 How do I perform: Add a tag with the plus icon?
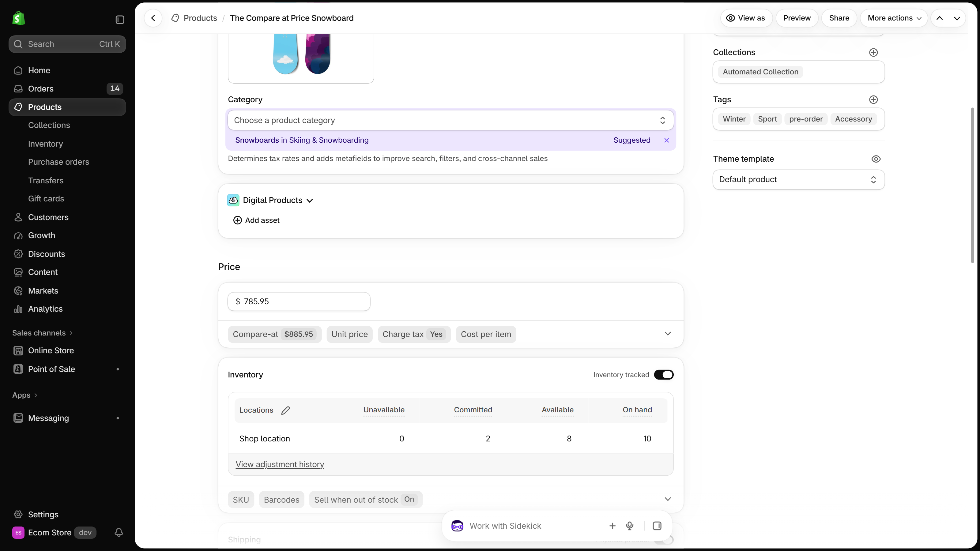click(x=873, y=99)
